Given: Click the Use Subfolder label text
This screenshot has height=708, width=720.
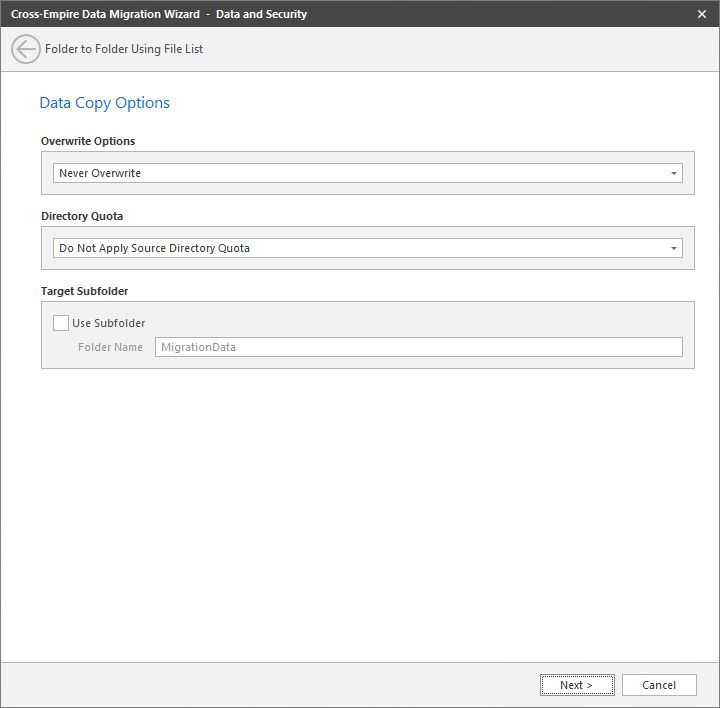Looking at the screenshot, I should tap(108, 323).
